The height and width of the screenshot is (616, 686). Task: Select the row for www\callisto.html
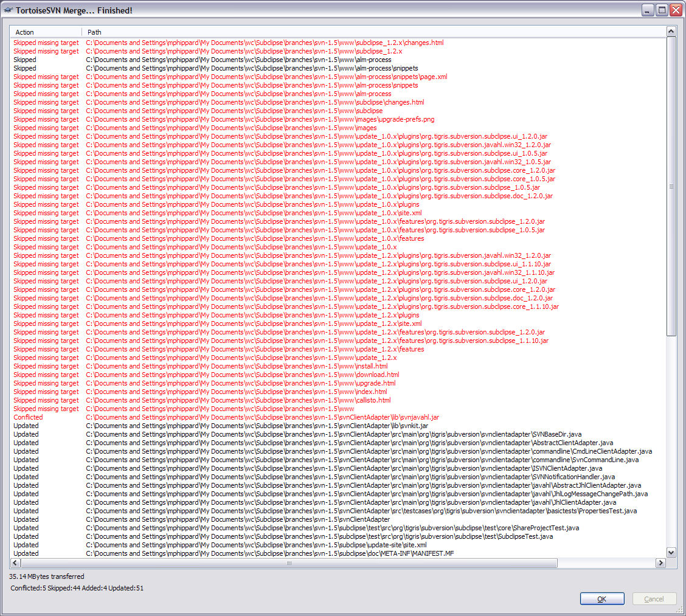[x=338, y=400]
